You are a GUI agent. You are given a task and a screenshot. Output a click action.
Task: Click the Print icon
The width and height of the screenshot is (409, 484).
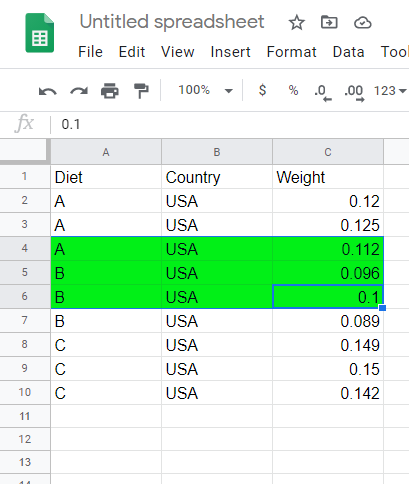point(110,91)
